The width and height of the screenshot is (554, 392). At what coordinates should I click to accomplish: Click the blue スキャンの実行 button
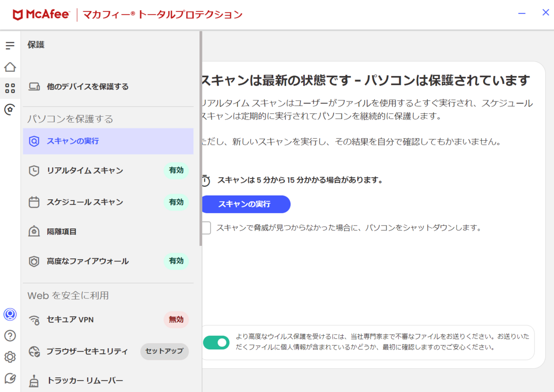point(246,204)
